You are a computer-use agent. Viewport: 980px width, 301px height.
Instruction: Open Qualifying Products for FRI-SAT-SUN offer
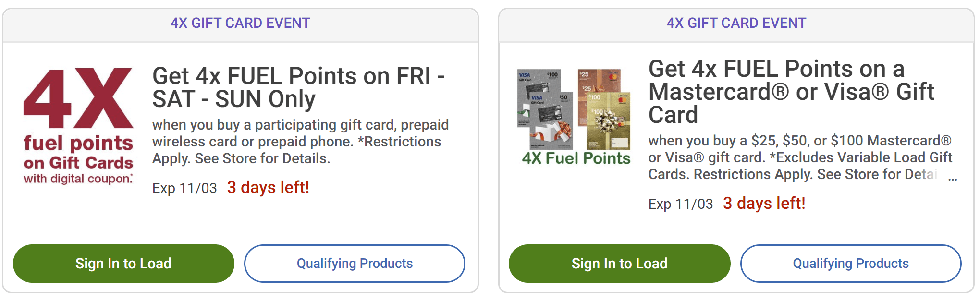pyautogui.click(x=355, y=264)
